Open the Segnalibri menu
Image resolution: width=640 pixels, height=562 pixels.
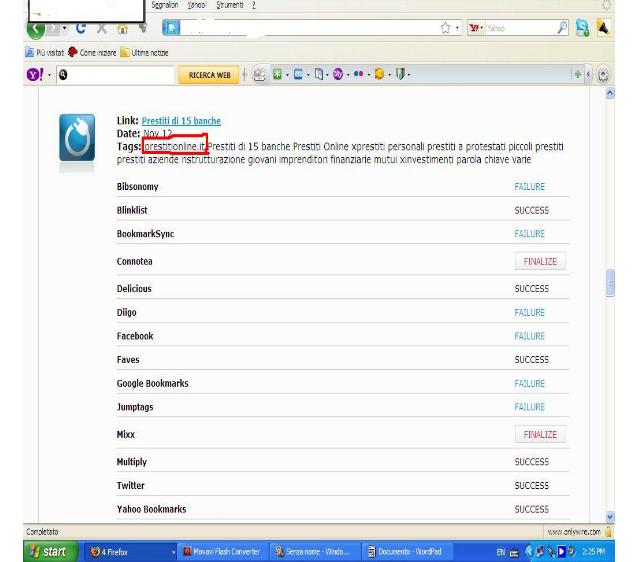(164, 5)
